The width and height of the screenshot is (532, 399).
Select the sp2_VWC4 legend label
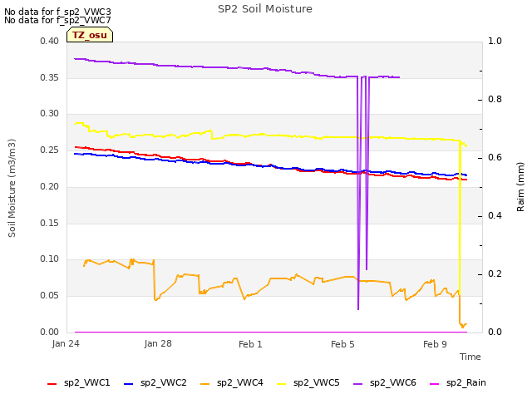[x=240, y=382]
